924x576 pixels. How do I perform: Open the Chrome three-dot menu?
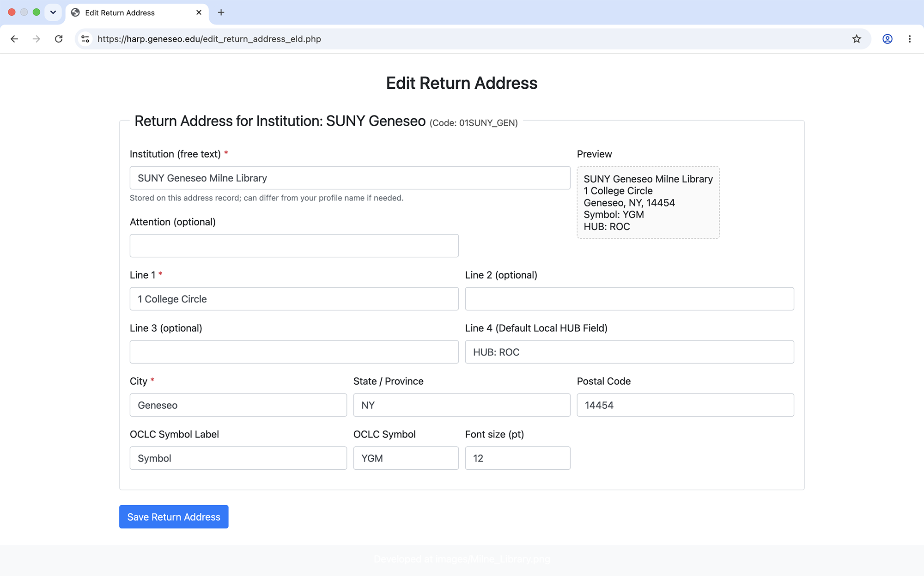tap(910, 39)
